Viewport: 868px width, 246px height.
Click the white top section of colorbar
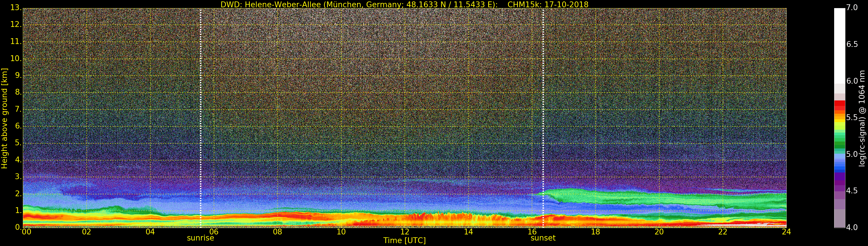[x=839, y=44]
